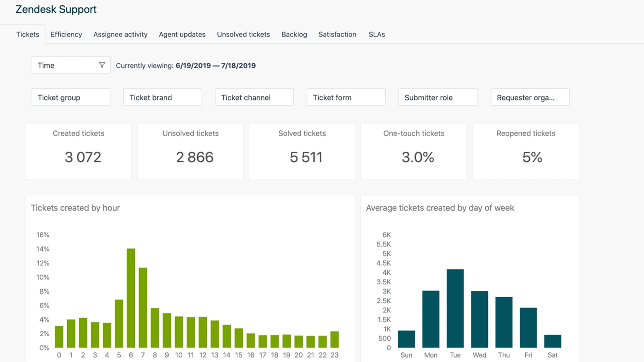644x362 pixels.
Task: Click the Reopened tickets card label
Action: tap(526, 133)
